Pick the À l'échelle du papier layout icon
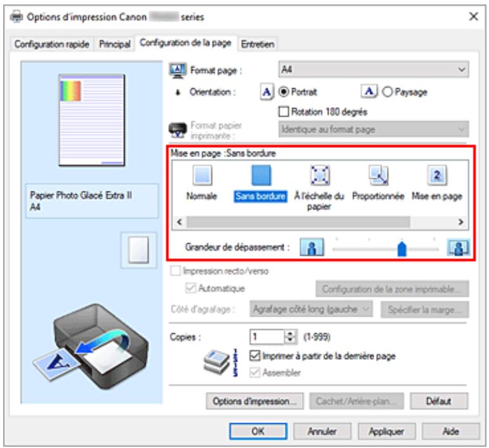 tap(320, 176)
